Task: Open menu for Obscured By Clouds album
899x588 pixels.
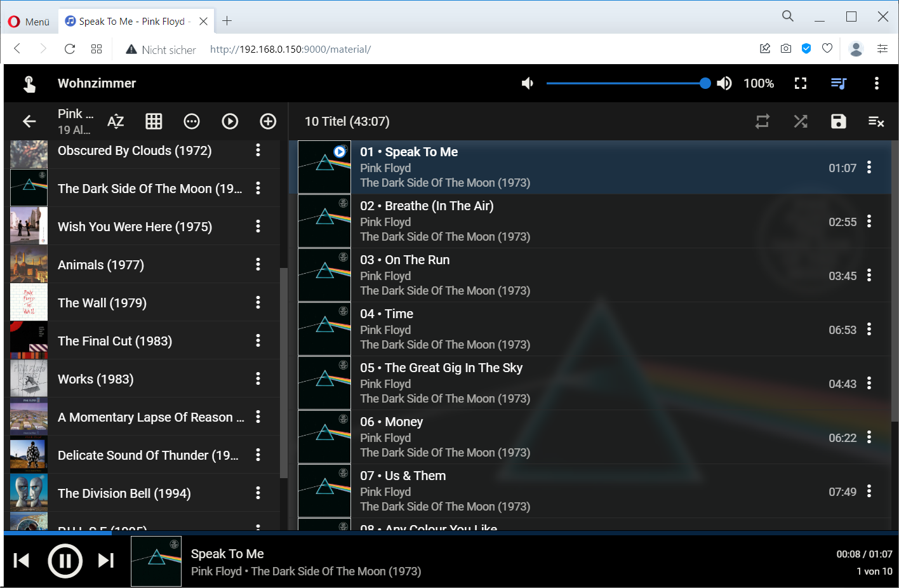Action: [258, 150]
